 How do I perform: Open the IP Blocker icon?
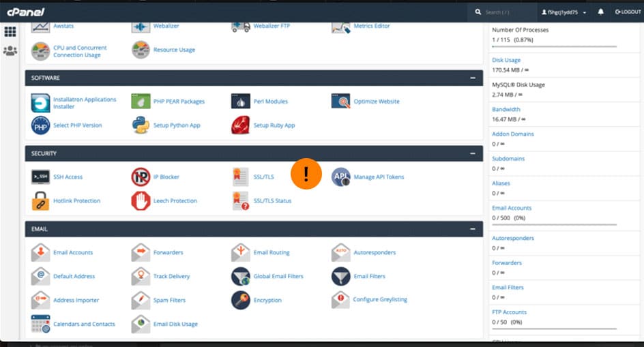point(141,177)
